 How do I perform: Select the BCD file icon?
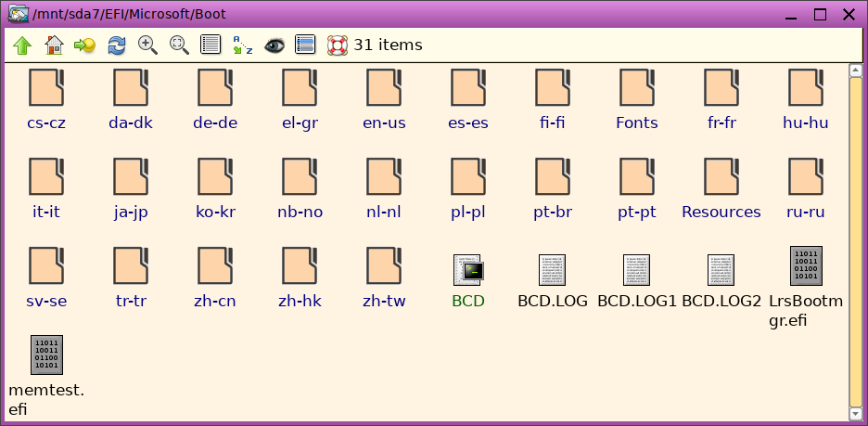(468, 270)
